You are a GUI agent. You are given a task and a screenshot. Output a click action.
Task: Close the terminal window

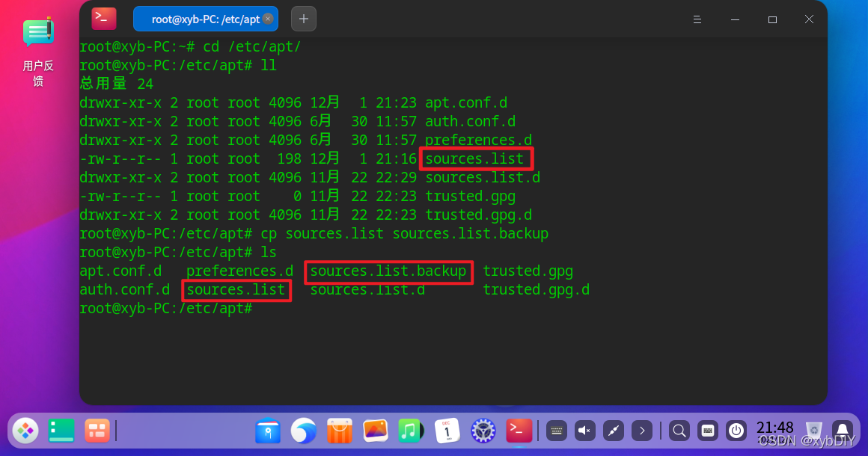tap(809, 19)
